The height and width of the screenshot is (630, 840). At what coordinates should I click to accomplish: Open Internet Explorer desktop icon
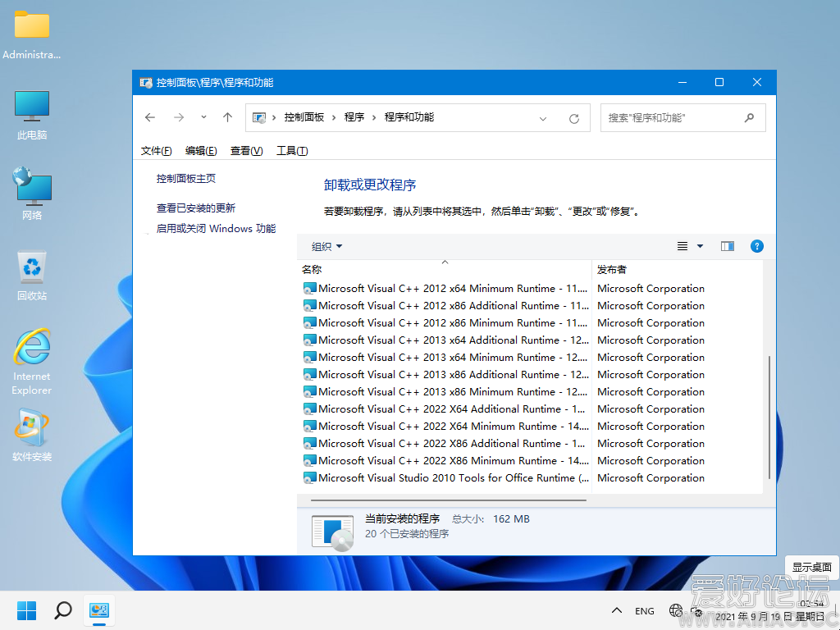(x=32, y=361)
